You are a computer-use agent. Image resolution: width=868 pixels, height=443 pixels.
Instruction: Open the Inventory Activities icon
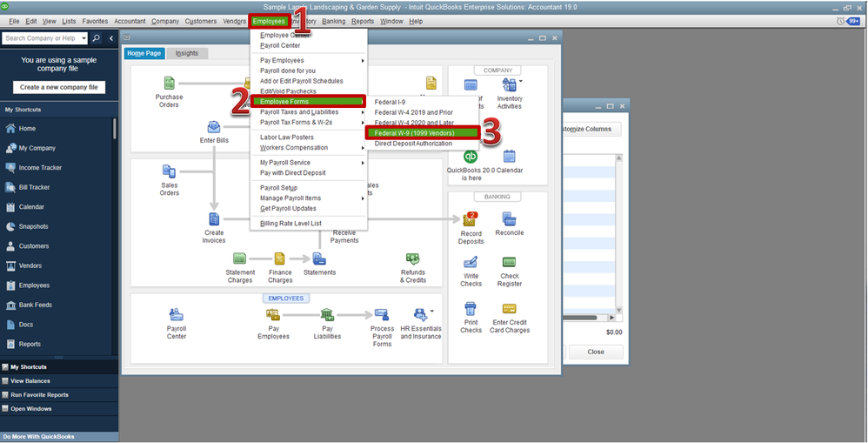pyautogui.click(x=510, y=84)
